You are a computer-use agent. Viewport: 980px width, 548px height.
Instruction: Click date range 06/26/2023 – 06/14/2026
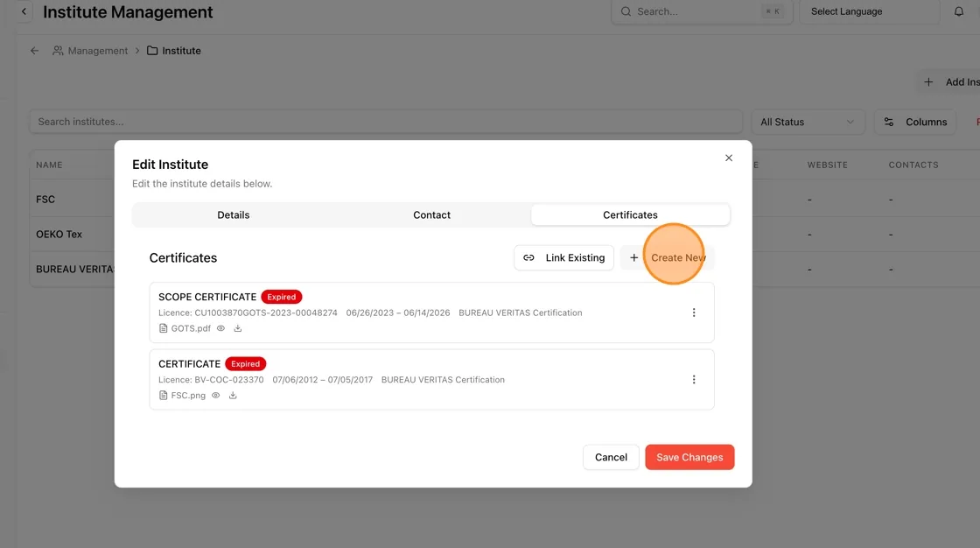pos(398,313)
